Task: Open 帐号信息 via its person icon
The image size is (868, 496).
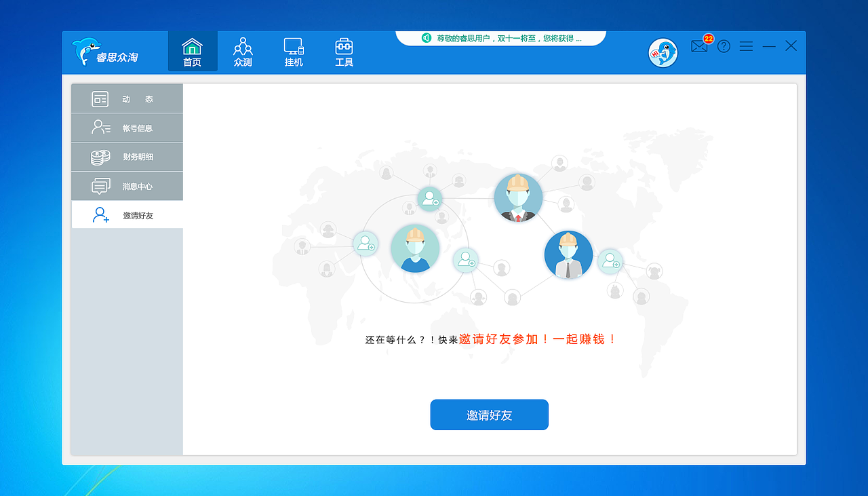Action: click(x=98, y=128)
